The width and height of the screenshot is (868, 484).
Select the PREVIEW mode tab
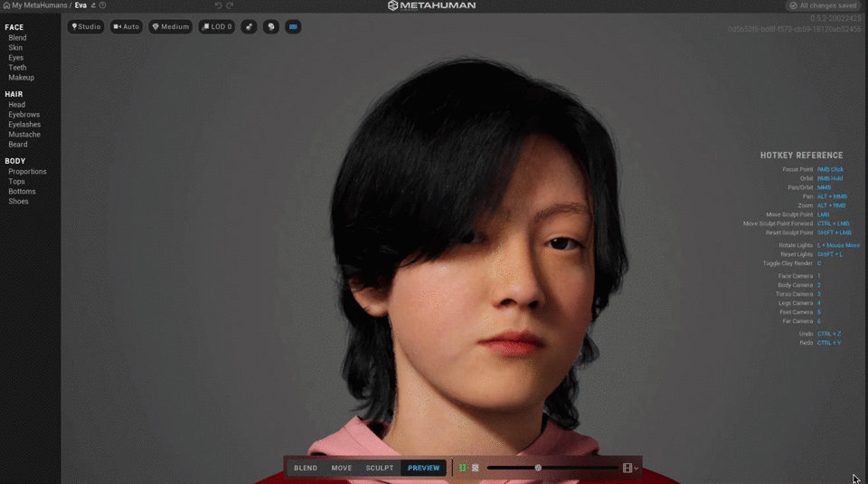click(423, 468)
